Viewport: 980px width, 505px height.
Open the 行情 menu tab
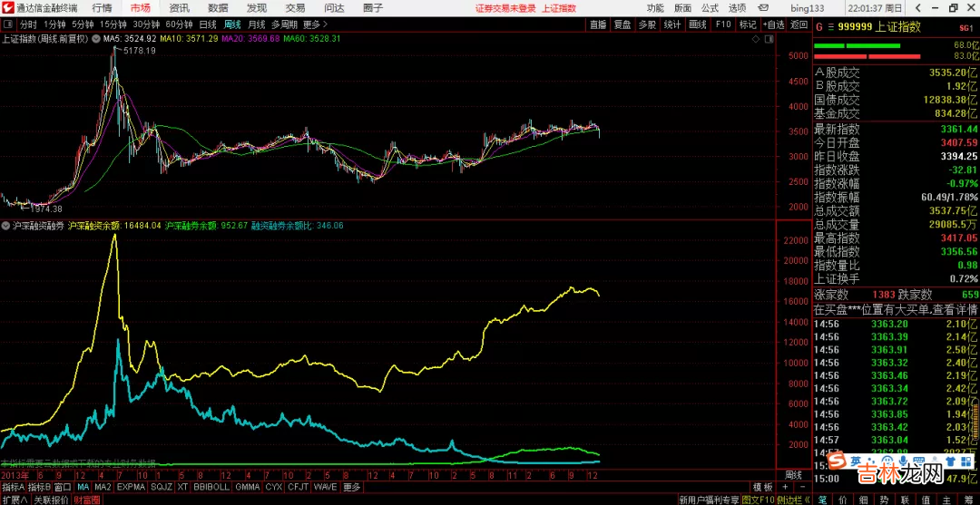point(102,7)
